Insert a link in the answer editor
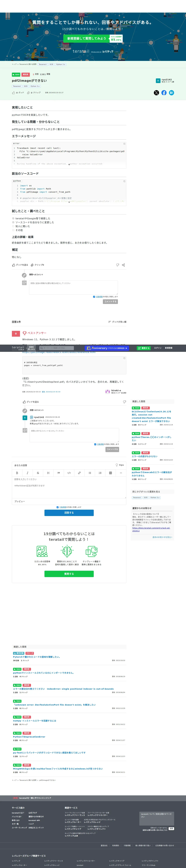 pos(79,473)
